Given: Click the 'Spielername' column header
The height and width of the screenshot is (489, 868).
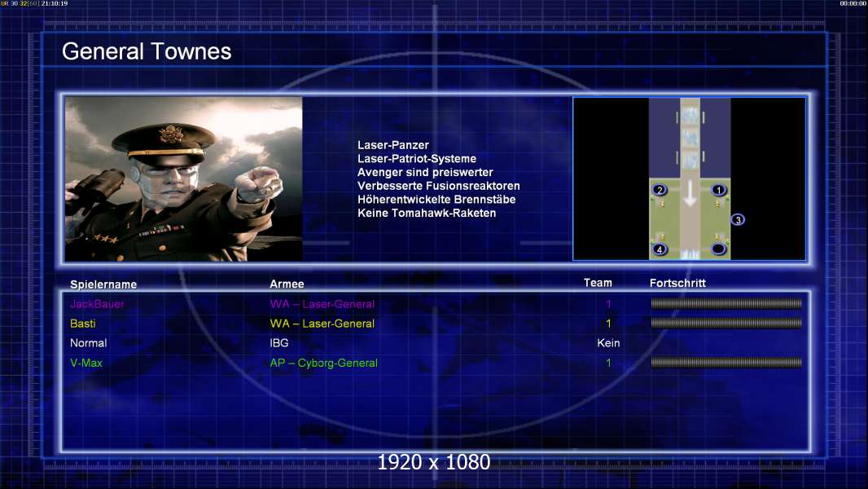Looking at the screenshot, I should coord(103,284).
